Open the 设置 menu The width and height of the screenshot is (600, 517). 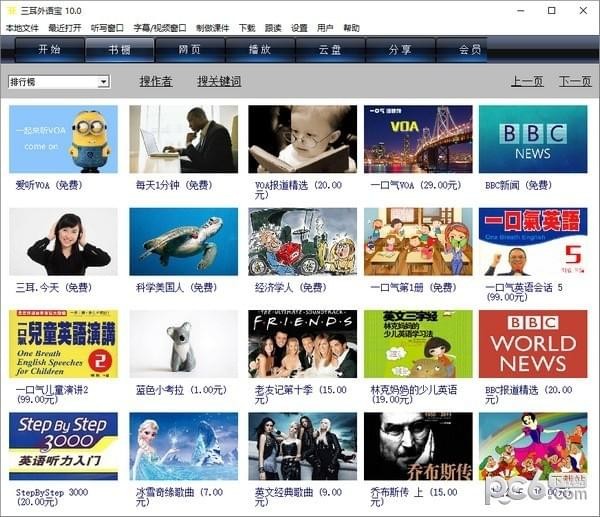(x=299, y=28)
